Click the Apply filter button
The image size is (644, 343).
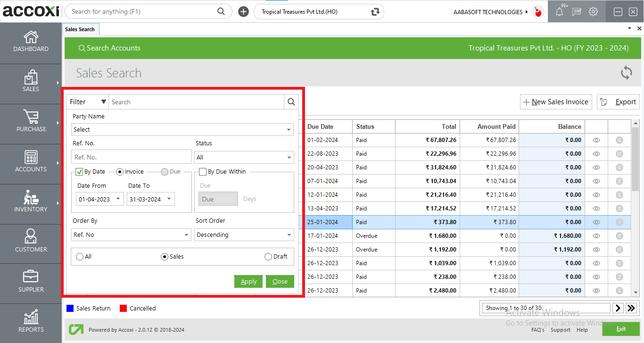(x=248, y=281)
